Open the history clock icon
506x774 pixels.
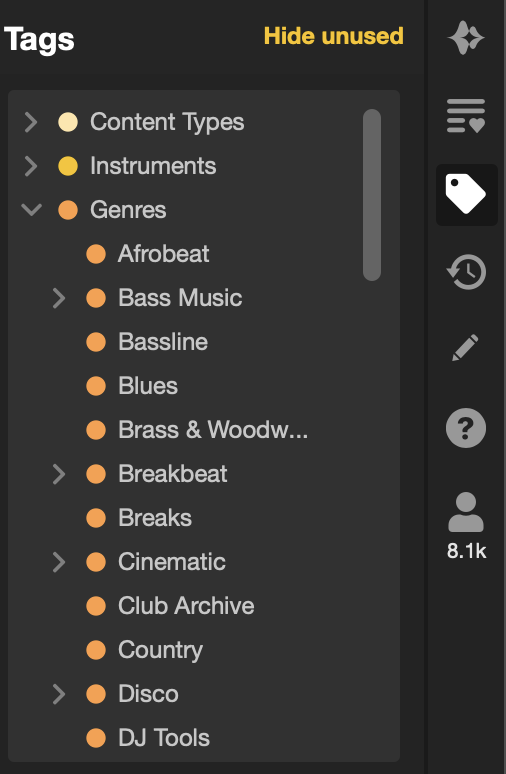click(466, 272)
